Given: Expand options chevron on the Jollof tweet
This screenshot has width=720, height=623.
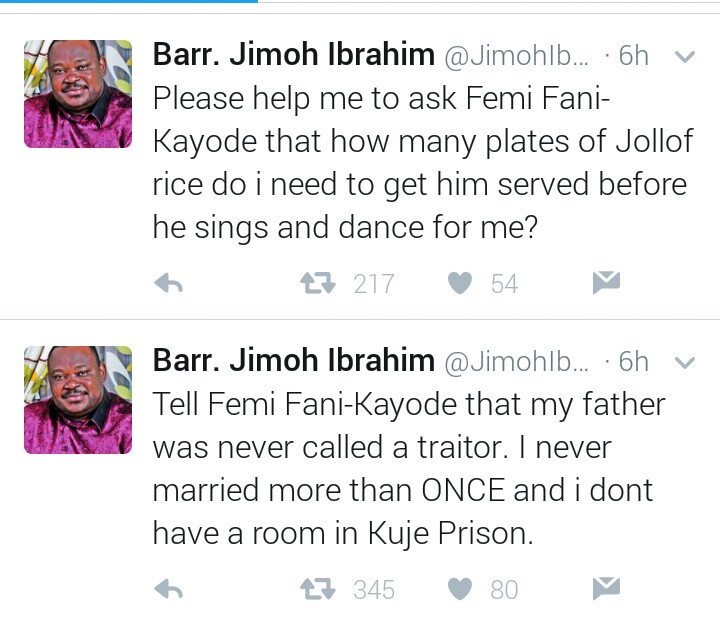Looking at the screenshot, I should [x=685, y=57].
